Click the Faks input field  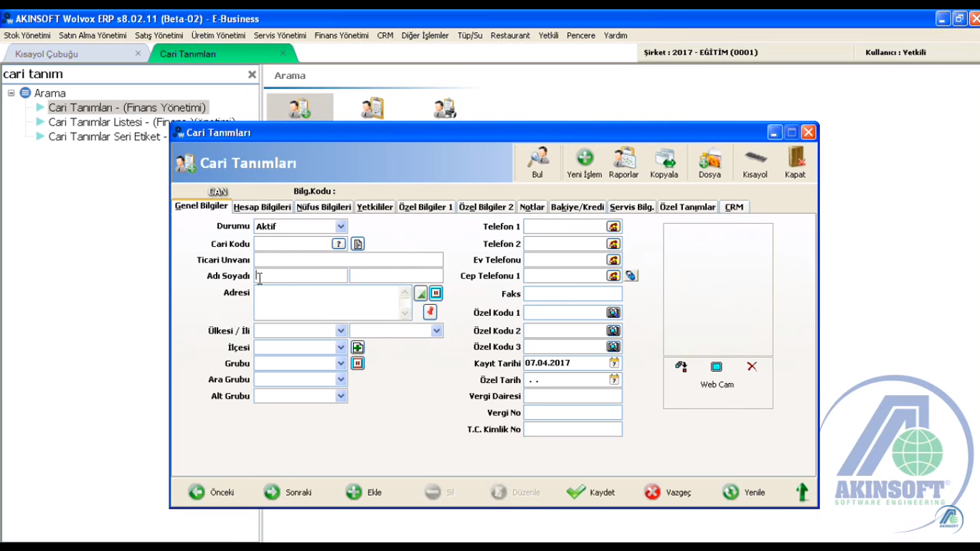573,293
